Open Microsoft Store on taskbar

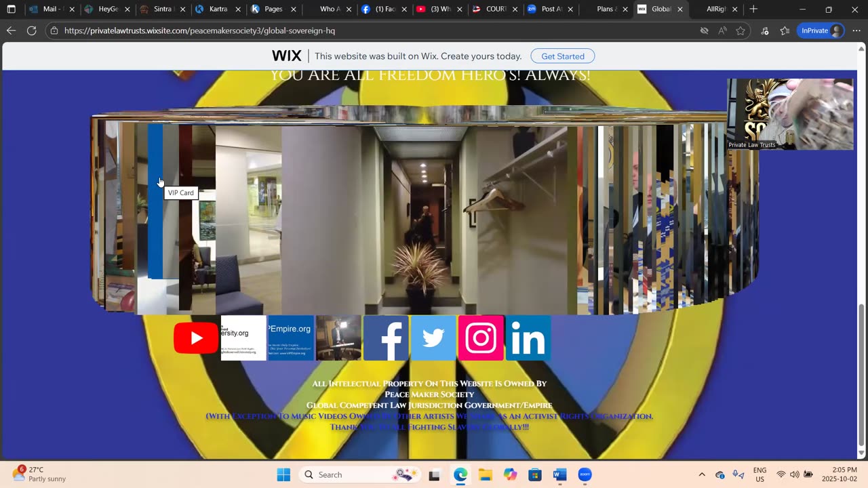pos(535,474)
